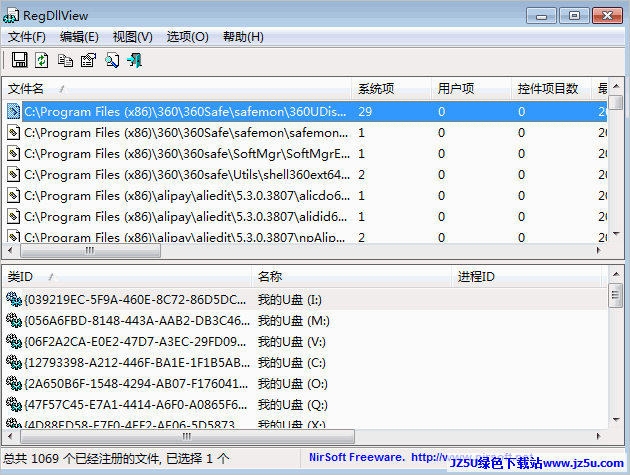This screenshot has height=475, width=630.
Task: Select the Utils\shell360ext64... file row
Action: click(x=305, y=174)
